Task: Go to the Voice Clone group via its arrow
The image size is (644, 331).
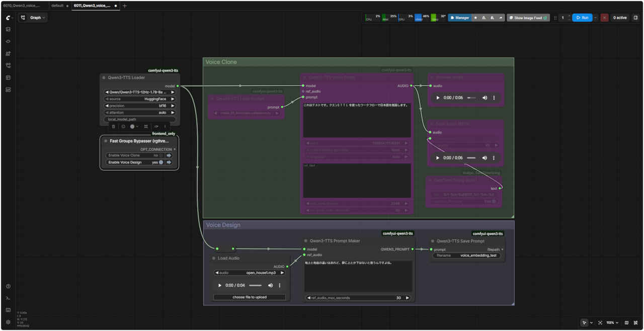Action: (169, 155)
